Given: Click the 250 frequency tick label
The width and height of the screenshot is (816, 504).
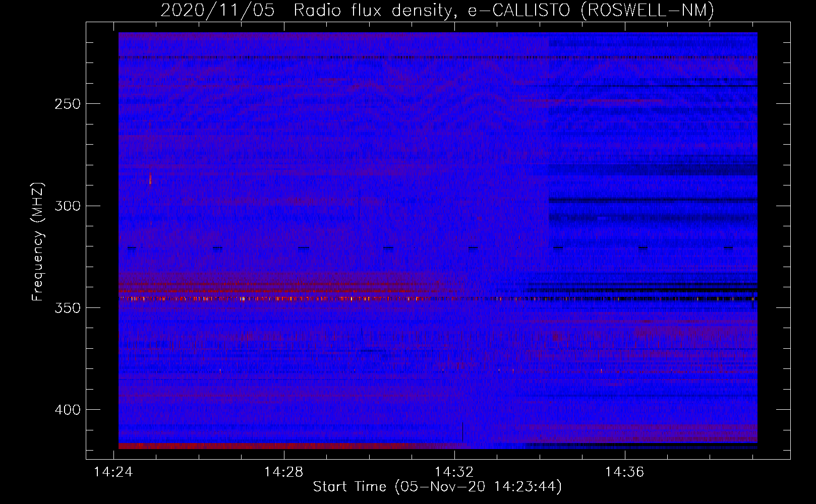Looking at the screenshot, I should [x=68, y=104].
